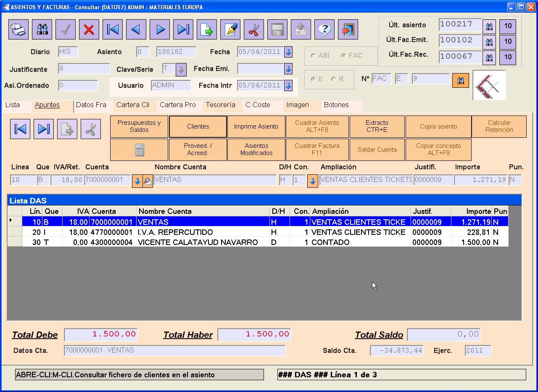Click the grey document arrow icon in Apuntes
The image size is (538, 392).
67,129
